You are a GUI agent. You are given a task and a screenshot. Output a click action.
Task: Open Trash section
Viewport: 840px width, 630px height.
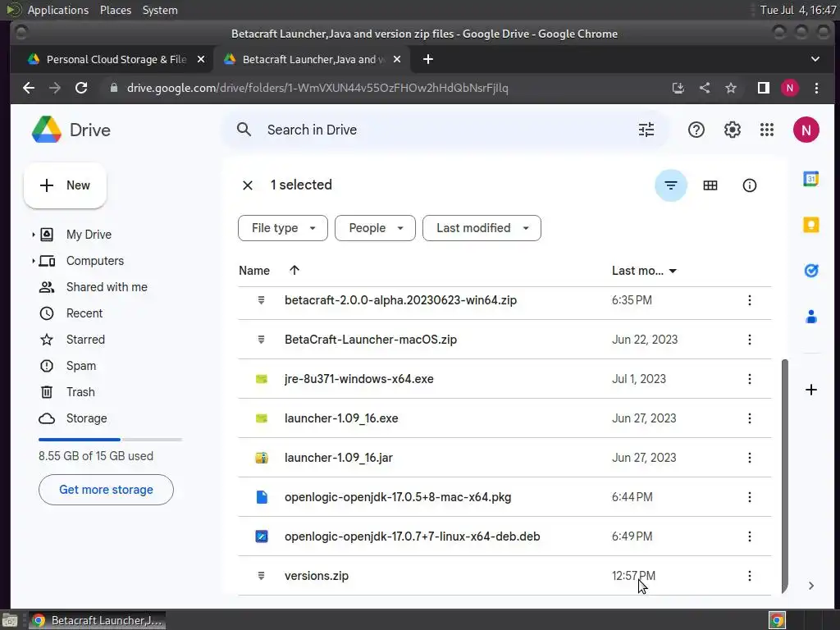point(80,392)
